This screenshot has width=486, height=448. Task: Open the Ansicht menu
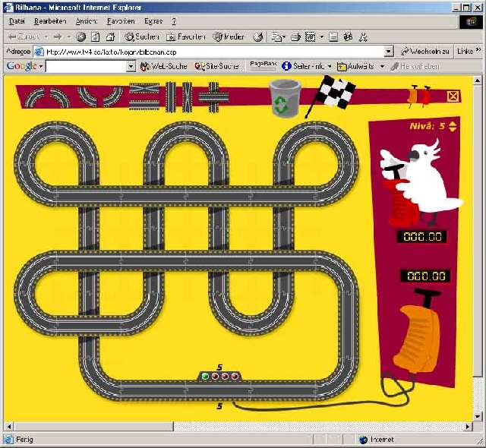pyautogui.click(x=84, y=21)
